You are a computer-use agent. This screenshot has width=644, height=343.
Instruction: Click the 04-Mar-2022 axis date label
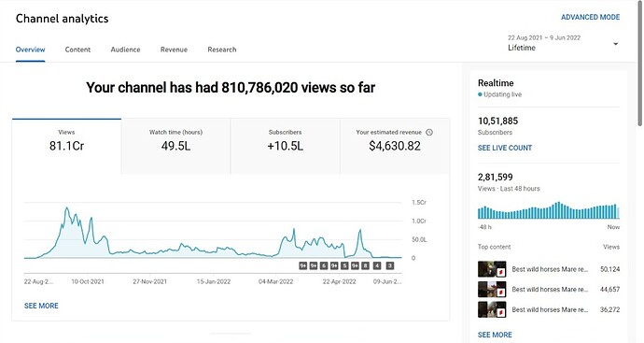click(275, 281)
